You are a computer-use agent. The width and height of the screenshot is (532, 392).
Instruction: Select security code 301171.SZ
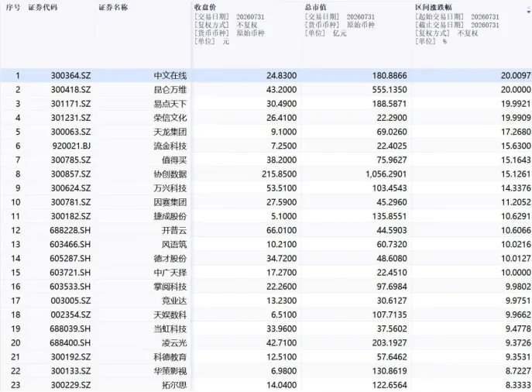point(71,104)
